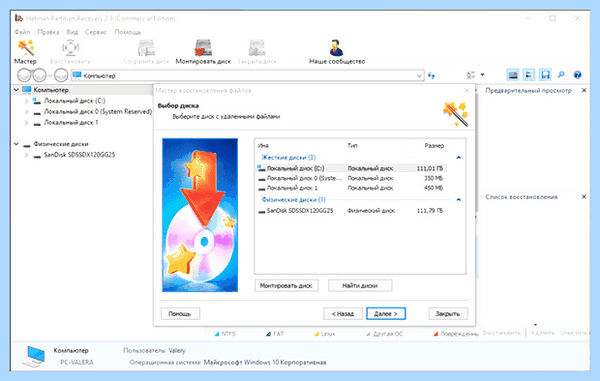Click the third navigation circle button
This screenshot has width=600, height=381.
point(61,75)
